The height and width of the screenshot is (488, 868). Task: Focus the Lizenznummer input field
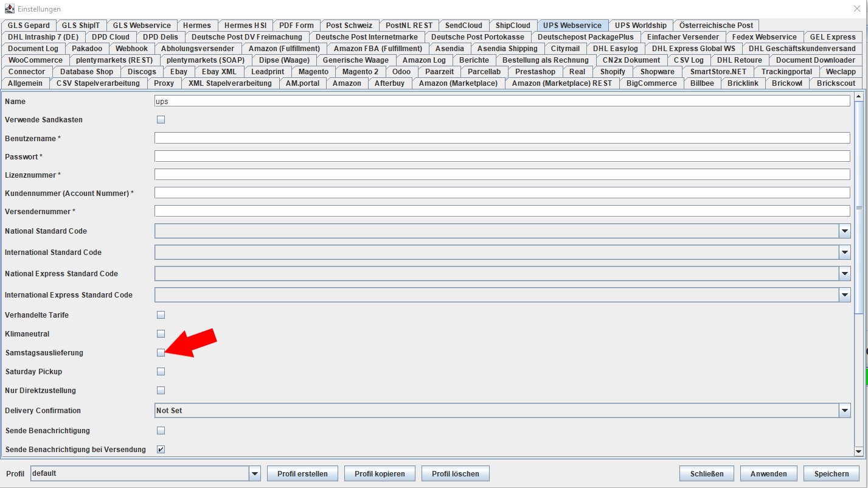pos(502,175)
